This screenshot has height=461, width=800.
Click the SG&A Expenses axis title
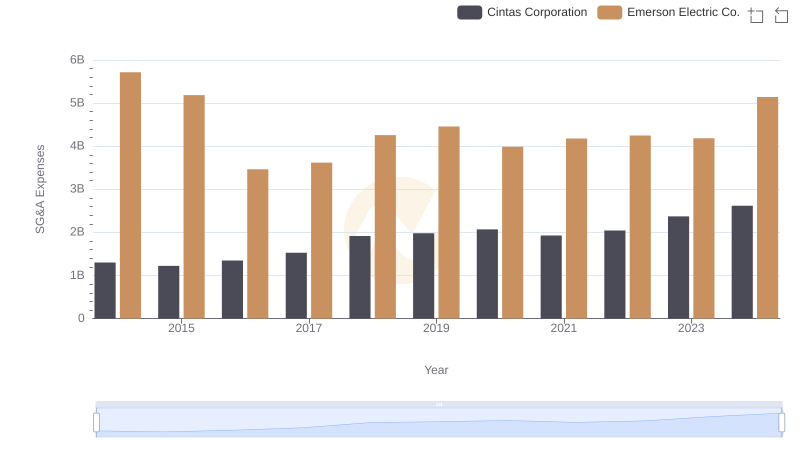[40, 189]
